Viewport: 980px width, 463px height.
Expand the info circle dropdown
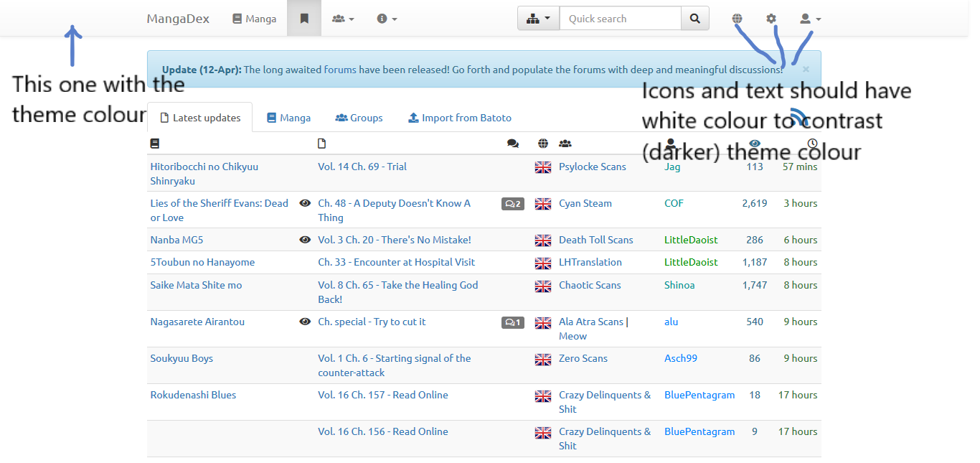(x=387, y=19)
